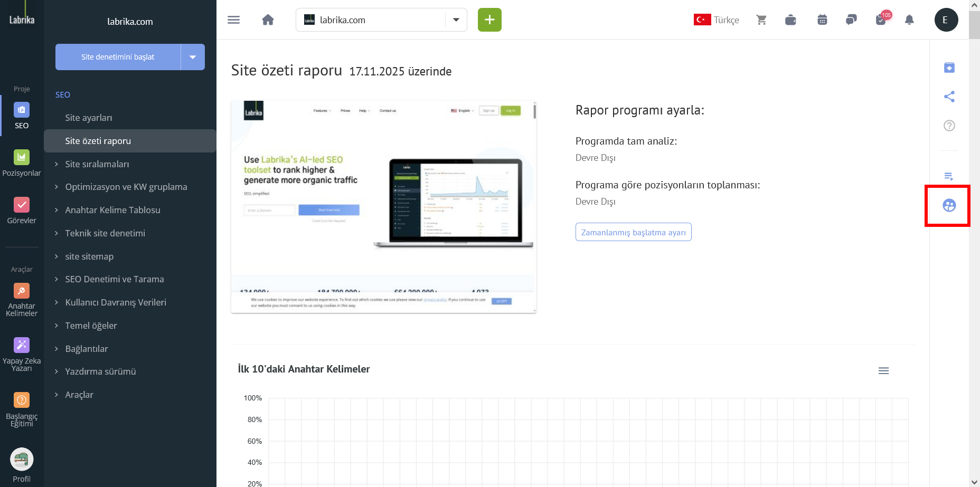Switch language via Türkçe selector
Screen dimensions: 980x487
717,20
